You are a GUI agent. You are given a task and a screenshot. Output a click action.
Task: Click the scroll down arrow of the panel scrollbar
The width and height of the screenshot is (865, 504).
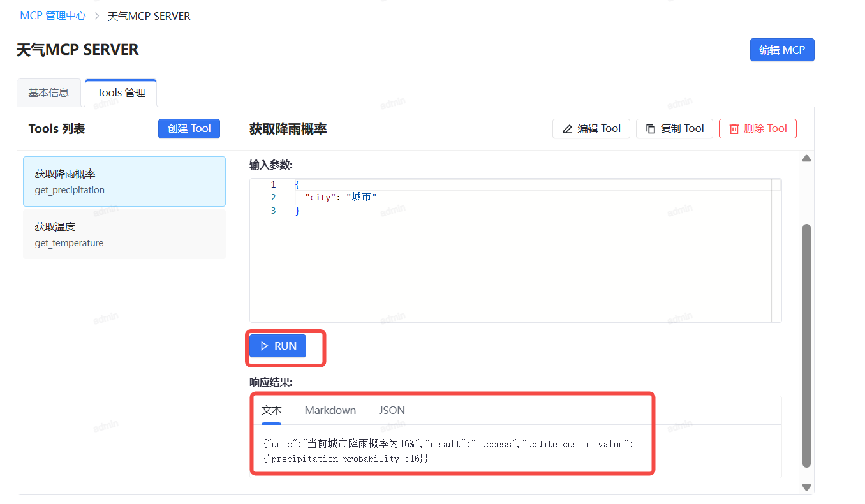coord(806,487)
